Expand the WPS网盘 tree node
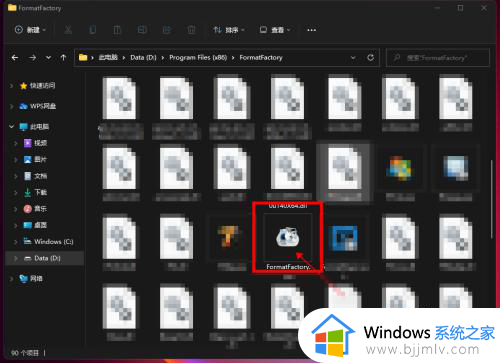 click(x=11, y=107)
